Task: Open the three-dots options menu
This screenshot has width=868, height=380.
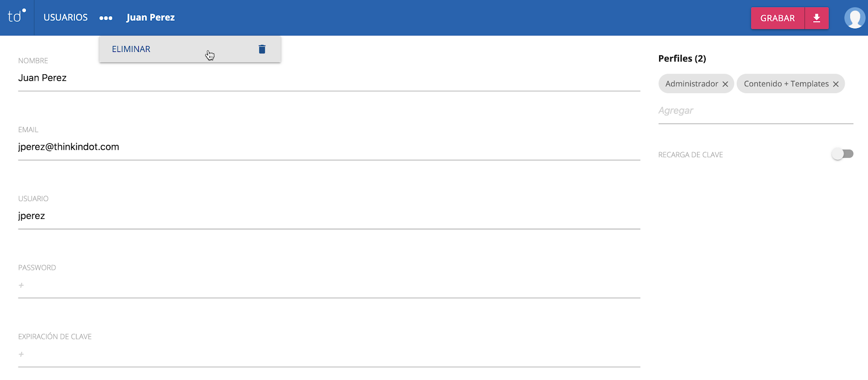Action: point(106,18)
